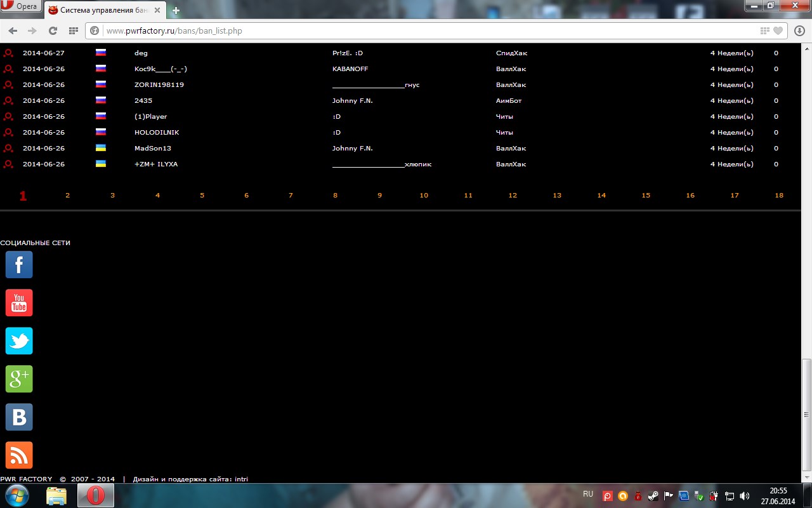This screenshot has height=508, width=812.
Task: Go to page 2 of ban list
Action: [67, 196]
